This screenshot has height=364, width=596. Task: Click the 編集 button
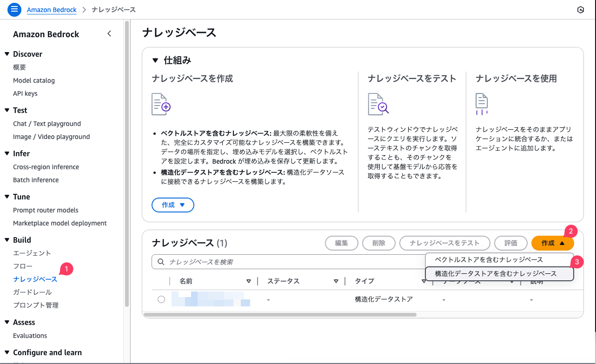pyautogui.click(x=342, y=243)
